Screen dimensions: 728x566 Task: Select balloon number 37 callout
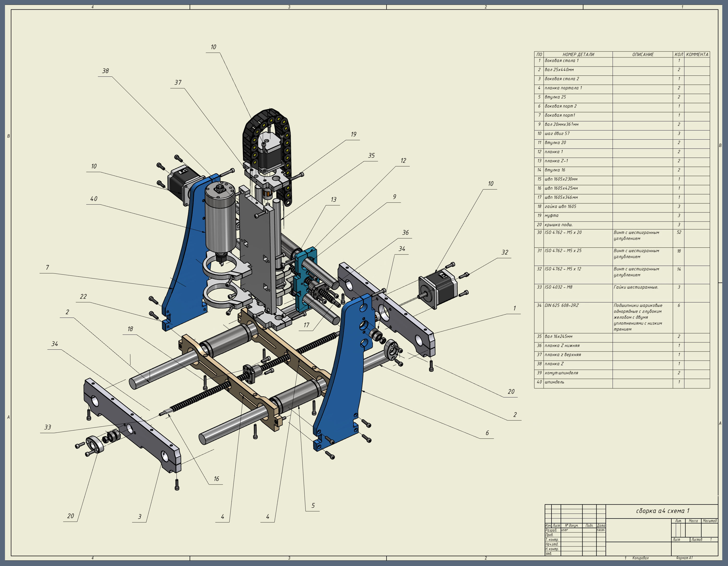click(x=178, y=83)
